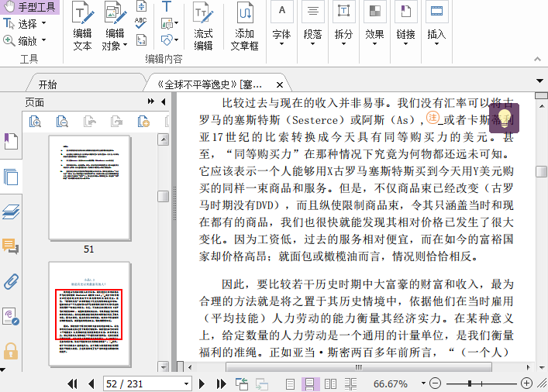Image resolution: width=548 pixels, height=392 pixels.
Task: Open the 选择 tool dropdown arrow
Action: [44, 23]
